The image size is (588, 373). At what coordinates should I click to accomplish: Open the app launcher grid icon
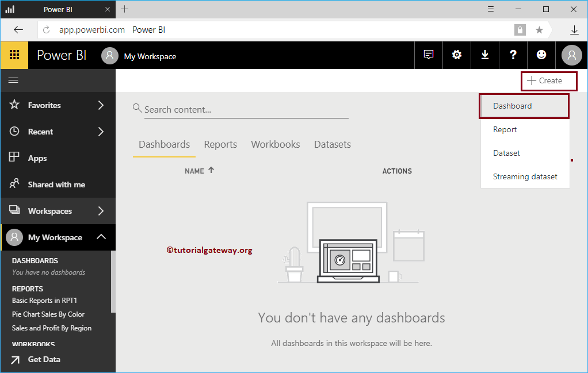14,55
